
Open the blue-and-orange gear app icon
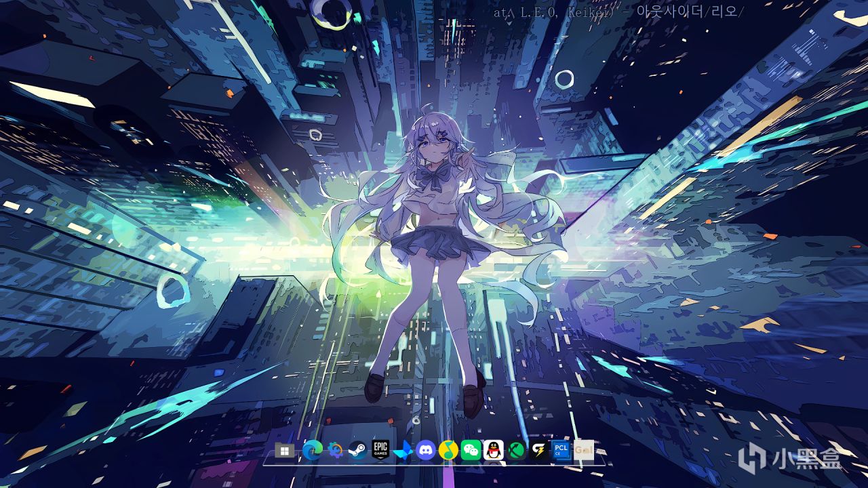click(x=335, y=450)
